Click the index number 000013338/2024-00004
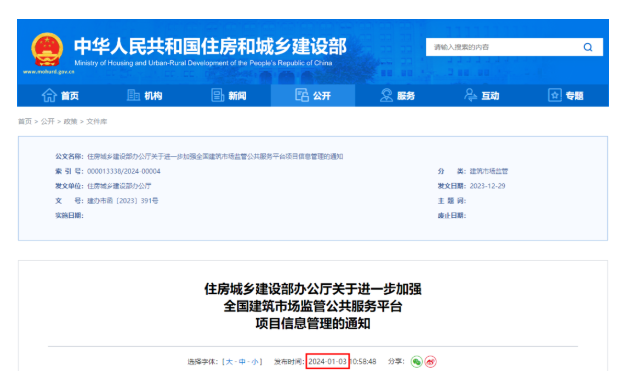This screenshot has height=372, width=623. coord(124,171)
